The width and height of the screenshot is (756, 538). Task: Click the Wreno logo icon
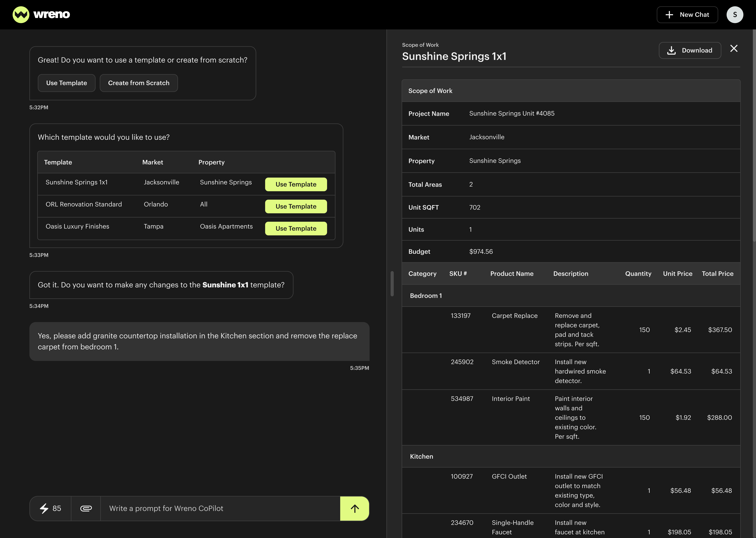(x=21, y=15)
